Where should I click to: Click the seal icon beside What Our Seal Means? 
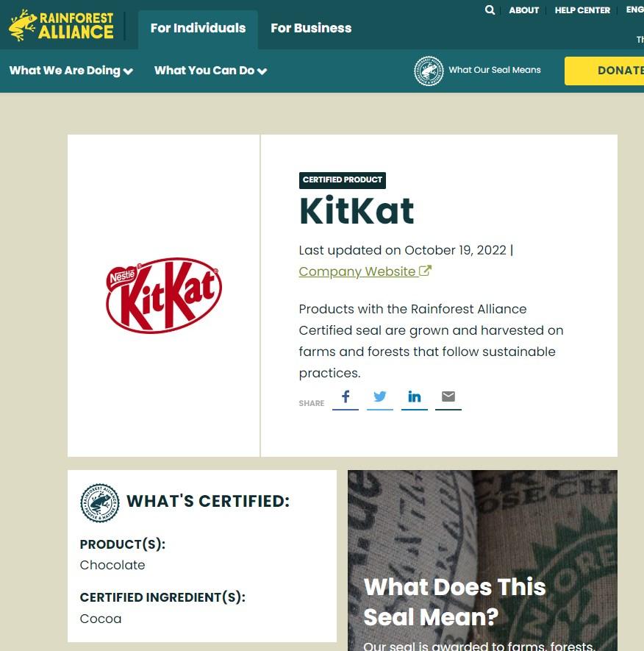tap(429, 71)
